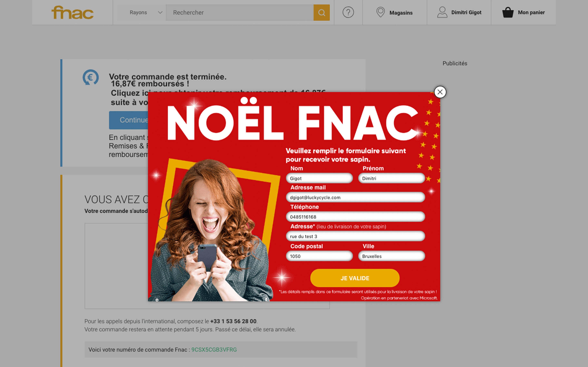Close the Noël Fnac popup
The height and width of the screenshot is (367, 588).
click(440, 92)
